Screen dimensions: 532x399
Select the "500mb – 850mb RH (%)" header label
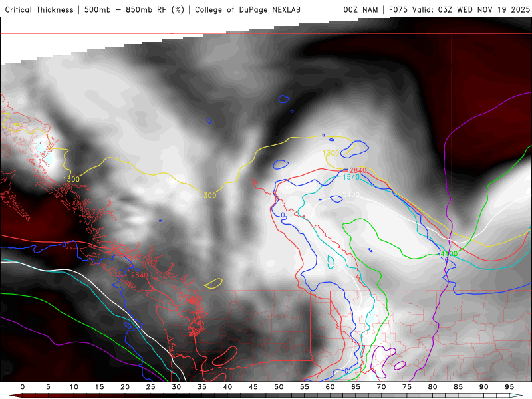tap(134, 10)
